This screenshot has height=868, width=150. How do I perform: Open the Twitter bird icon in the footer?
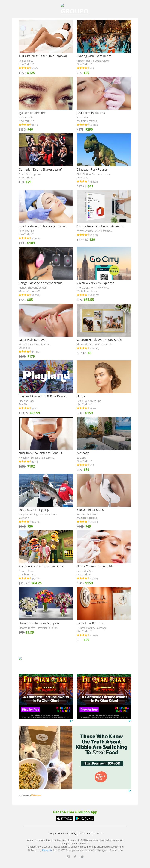pyautogui.click(x=82, y=857)
